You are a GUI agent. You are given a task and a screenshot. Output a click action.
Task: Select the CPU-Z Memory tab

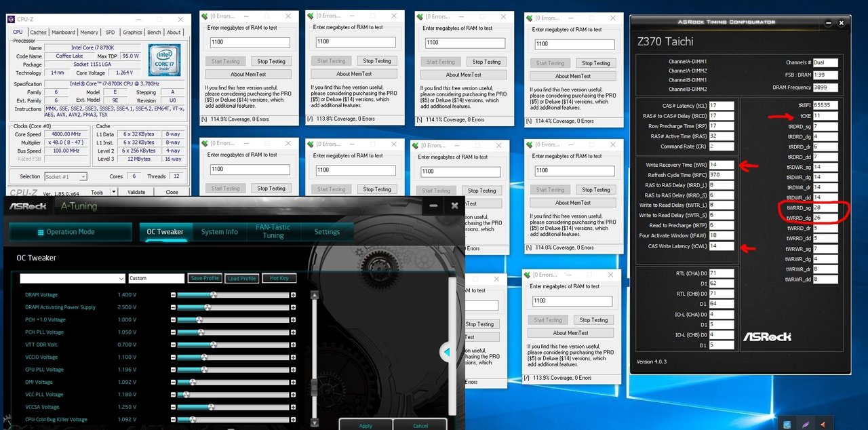tap(90, 32)
